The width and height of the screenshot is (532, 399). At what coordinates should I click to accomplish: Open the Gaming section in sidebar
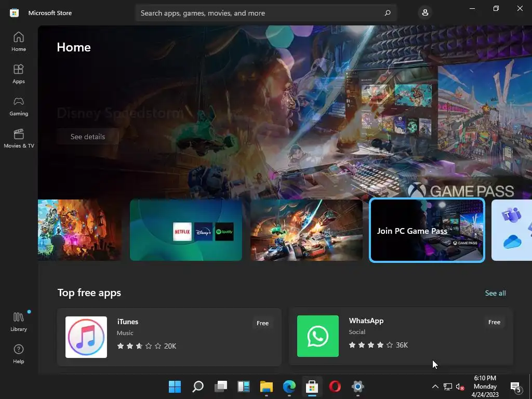(19, 106)
